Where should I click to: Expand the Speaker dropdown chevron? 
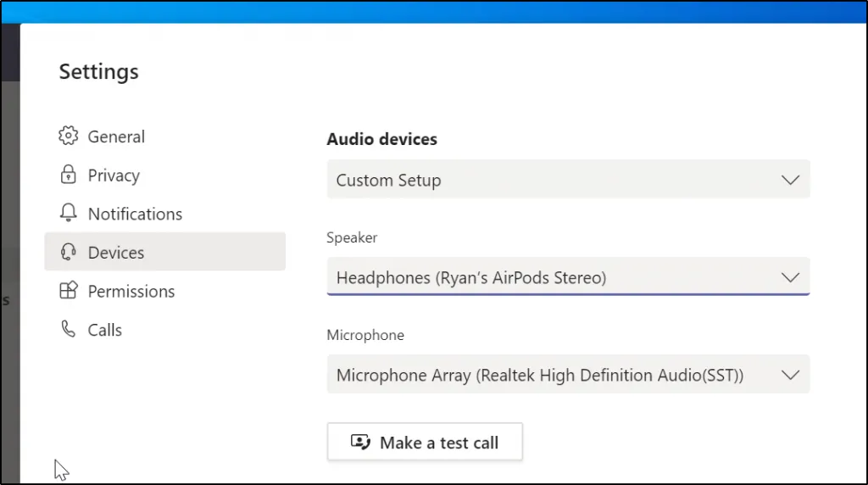pyautogui.click(x=790, y=277)
